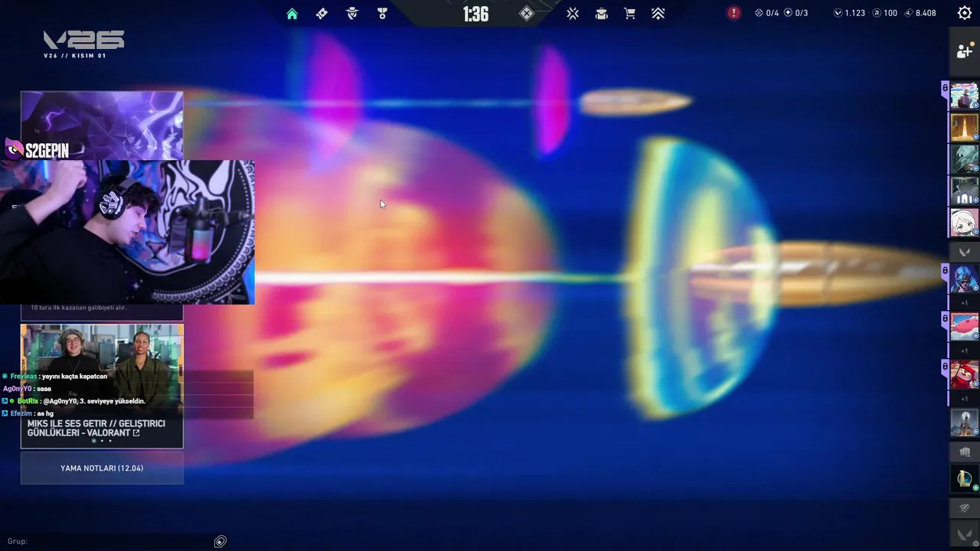
Task: View the 0/3 missions counter
Action: [795, 13]
